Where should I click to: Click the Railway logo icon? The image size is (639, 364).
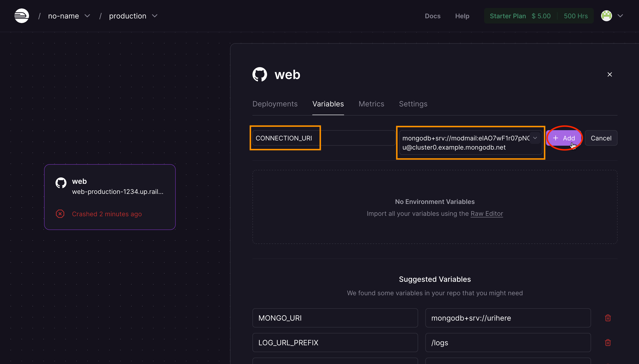click(21, 16)
